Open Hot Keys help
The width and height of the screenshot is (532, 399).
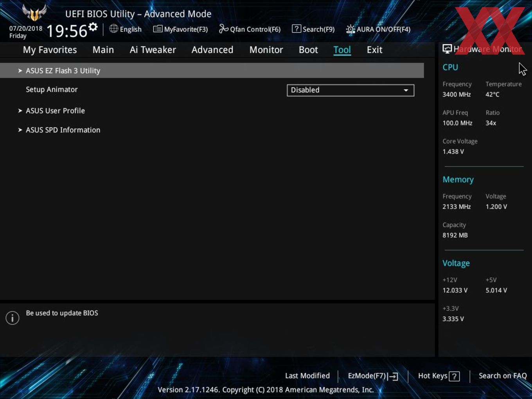click(x=439, y=376)
